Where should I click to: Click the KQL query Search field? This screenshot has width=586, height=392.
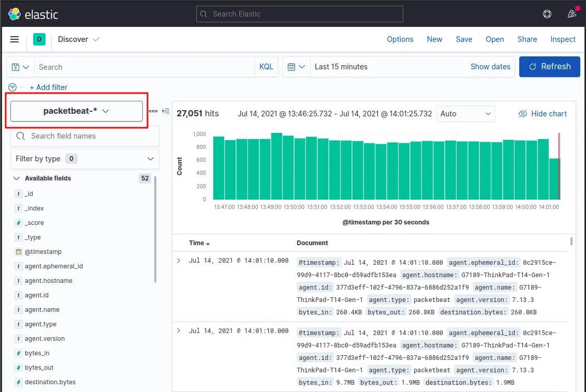pos(144,67)
